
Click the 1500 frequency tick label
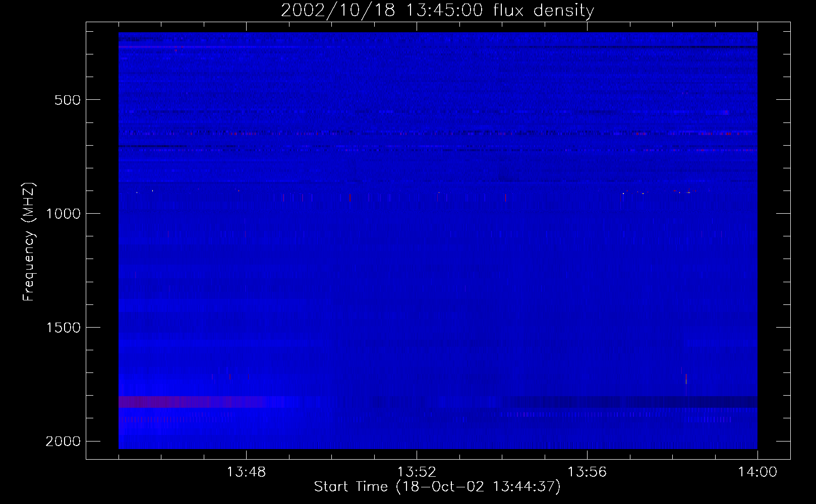click(63, 328)
